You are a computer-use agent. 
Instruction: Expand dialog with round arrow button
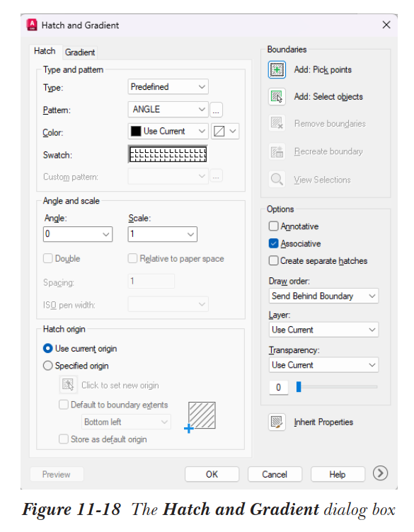380,473
